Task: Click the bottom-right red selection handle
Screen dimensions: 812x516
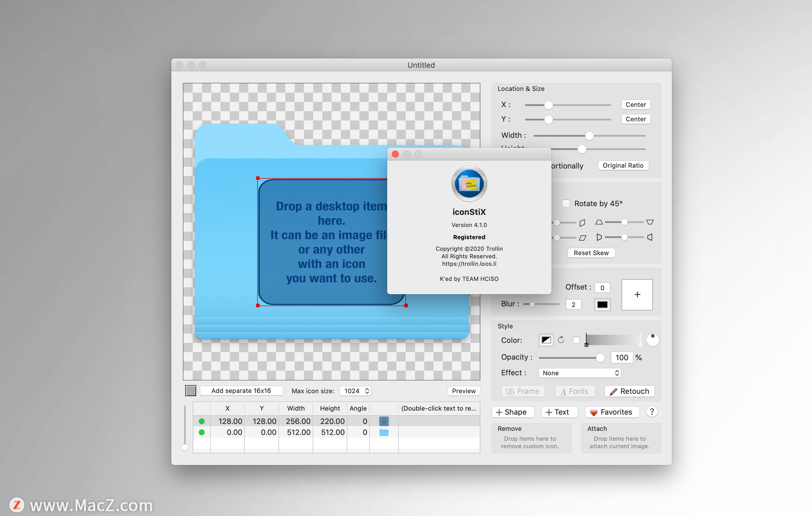Action: (406, 305)
